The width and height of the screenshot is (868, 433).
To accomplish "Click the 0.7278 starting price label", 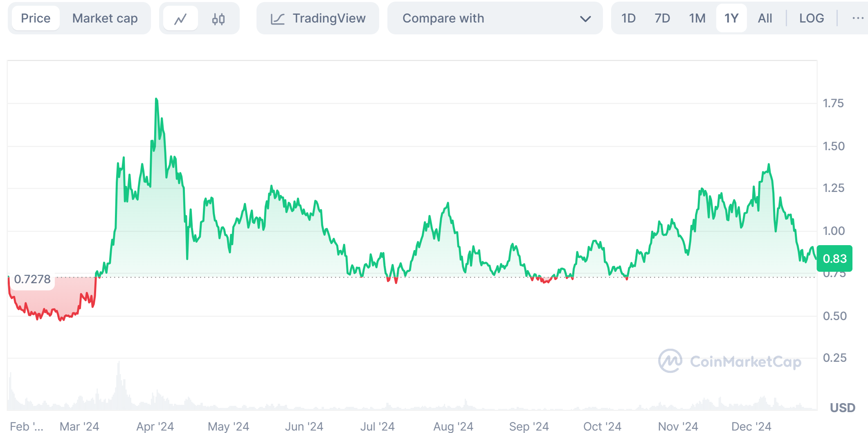I will [x=32, y=280].
